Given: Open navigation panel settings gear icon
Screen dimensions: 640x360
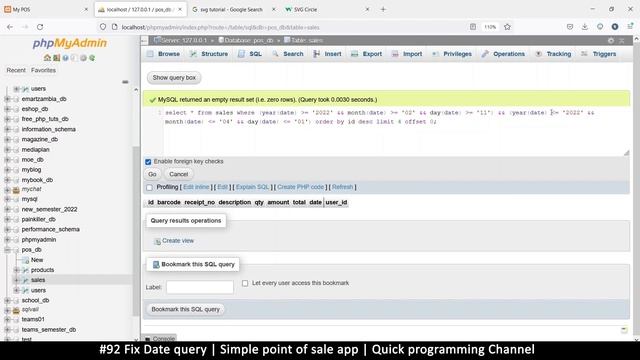Looking at the screenshot, I should coord(83,58).
